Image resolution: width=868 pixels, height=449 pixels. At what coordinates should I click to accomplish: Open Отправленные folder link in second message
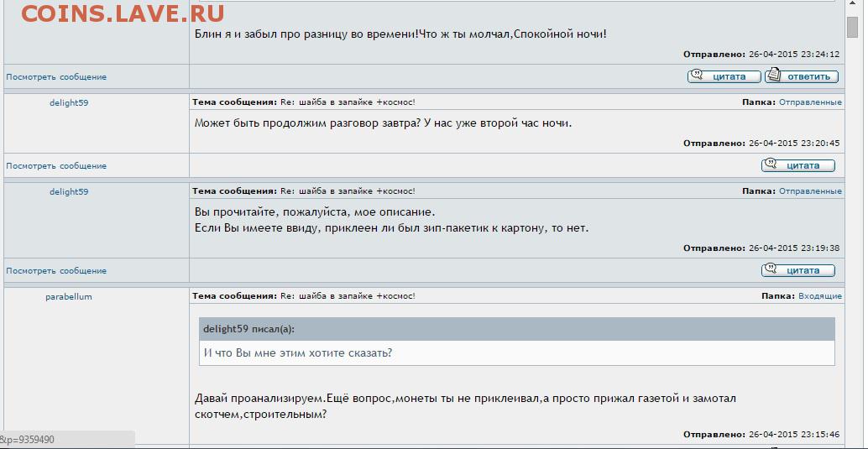810,102
